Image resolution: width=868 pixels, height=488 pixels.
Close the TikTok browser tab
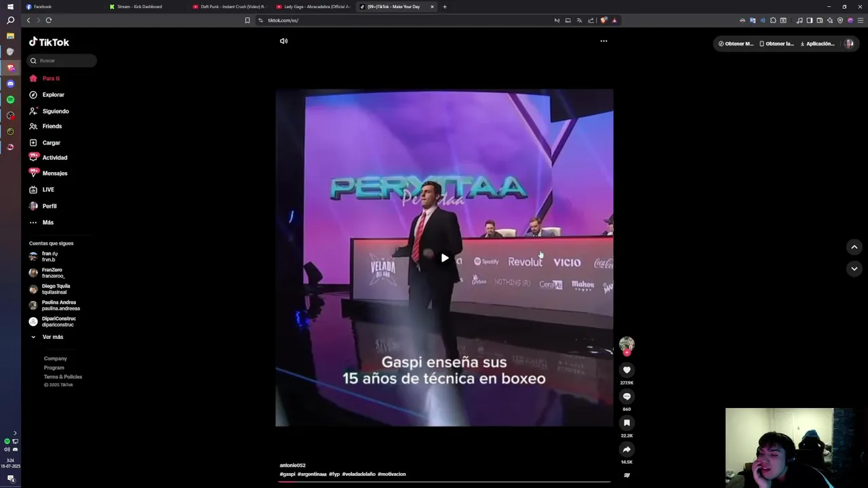point(432,7)
